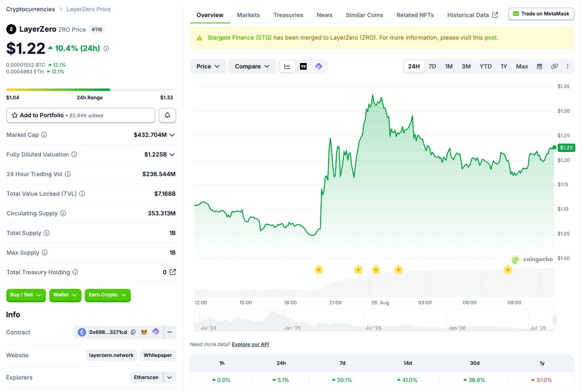
Task: Expand the Explorers list arrow
Action: tap(170, 377)
